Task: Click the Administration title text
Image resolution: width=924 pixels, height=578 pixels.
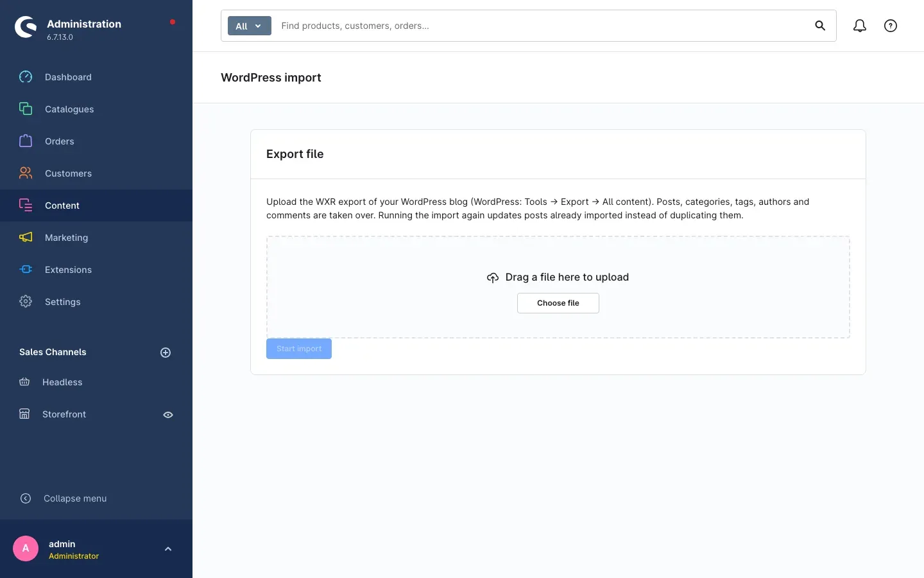Action: pos(84,24)
